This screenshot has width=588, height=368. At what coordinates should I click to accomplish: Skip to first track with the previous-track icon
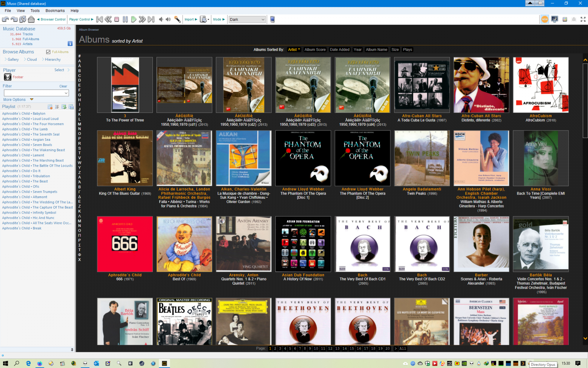click(100, 19)
